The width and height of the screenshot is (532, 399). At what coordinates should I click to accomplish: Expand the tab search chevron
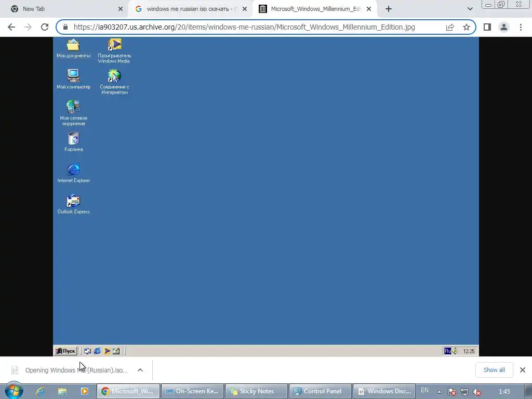point(470,9)
